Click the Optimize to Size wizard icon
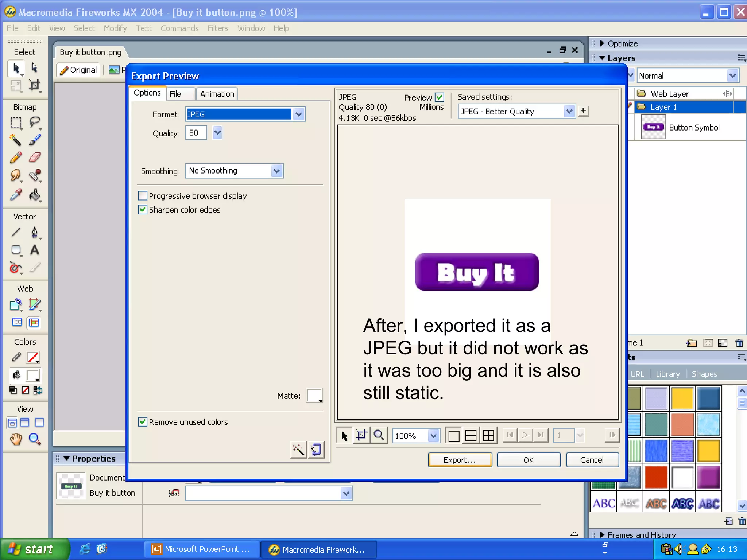 pos(298,450)
